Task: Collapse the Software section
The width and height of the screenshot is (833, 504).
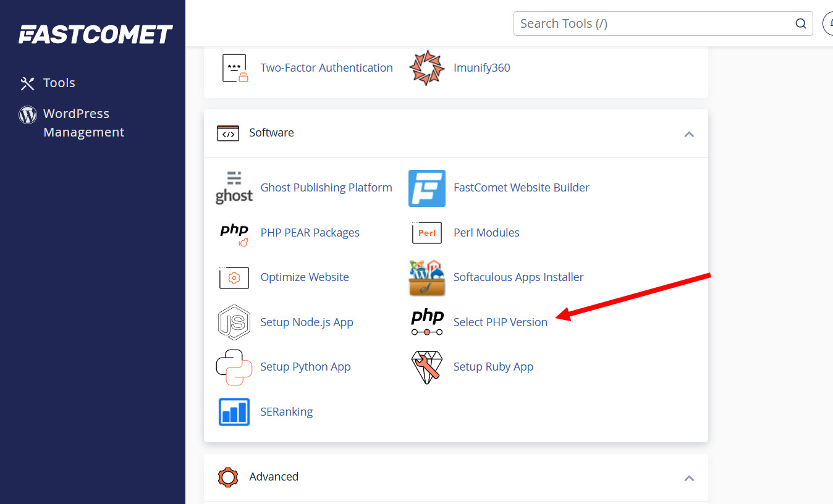Action: click(689, 134)
